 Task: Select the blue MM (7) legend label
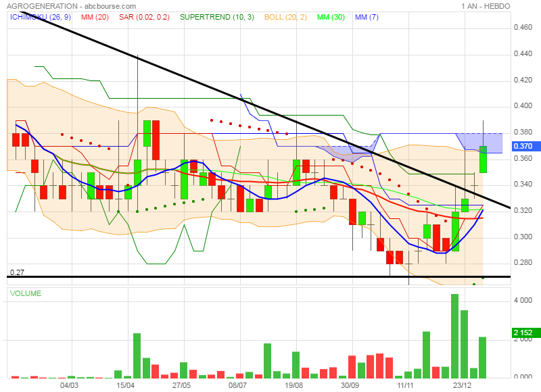pyautogui.click(x=367, y=17)
